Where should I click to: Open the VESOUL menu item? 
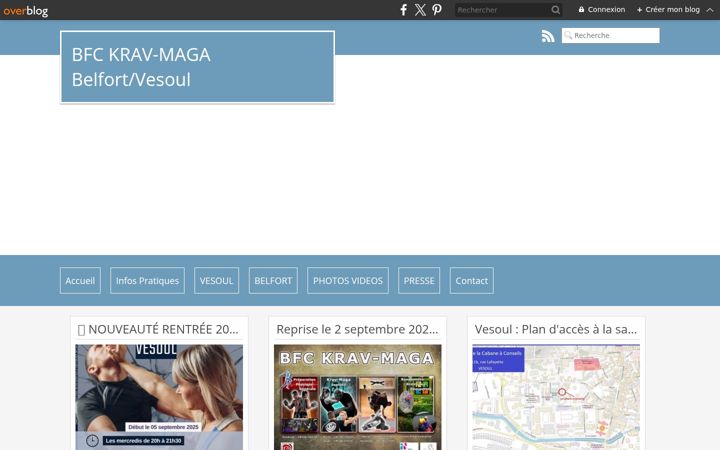click(x=216, y=281)
